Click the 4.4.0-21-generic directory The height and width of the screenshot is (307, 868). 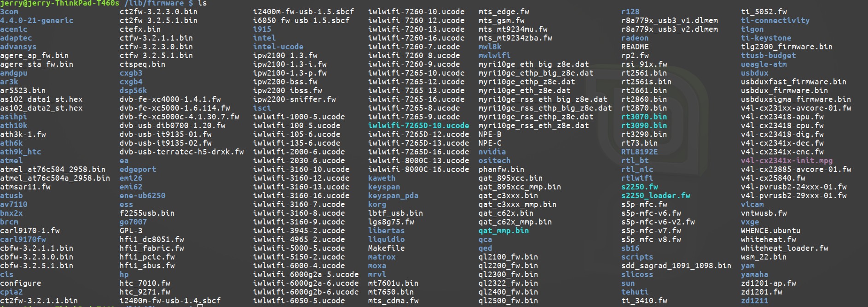(x=36, y=20)
